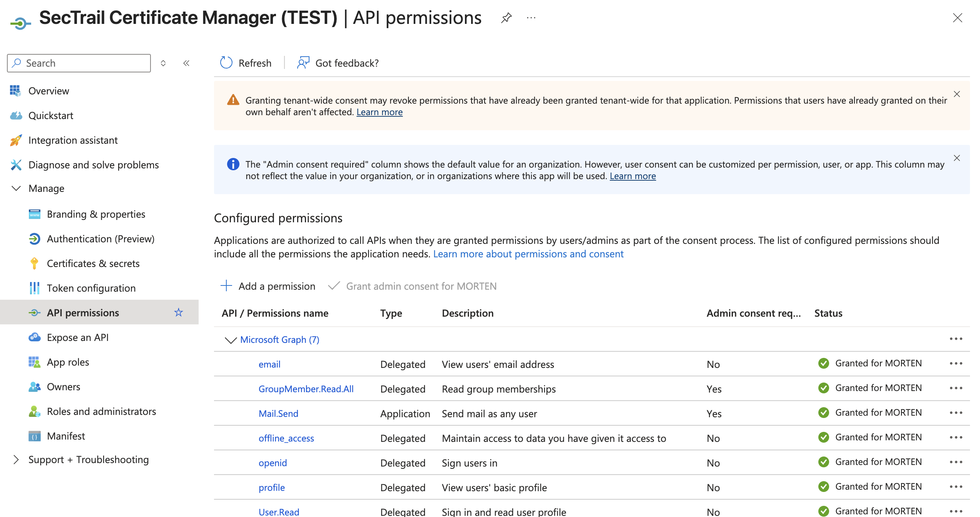Click Status column header
980x517 pixels.
pos(828,313)
